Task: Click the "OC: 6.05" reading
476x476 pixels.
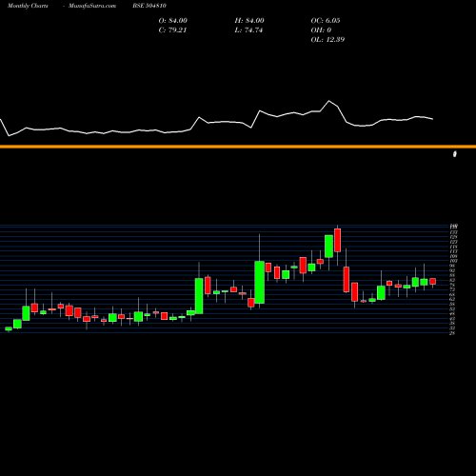Action: click(326, 21)
